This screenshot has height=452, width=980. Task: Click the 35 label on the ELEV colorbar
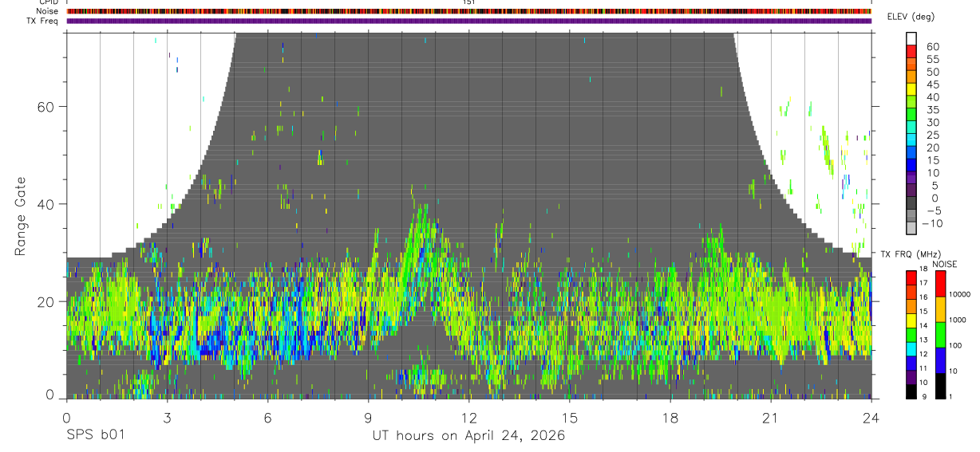coord(932,110)
